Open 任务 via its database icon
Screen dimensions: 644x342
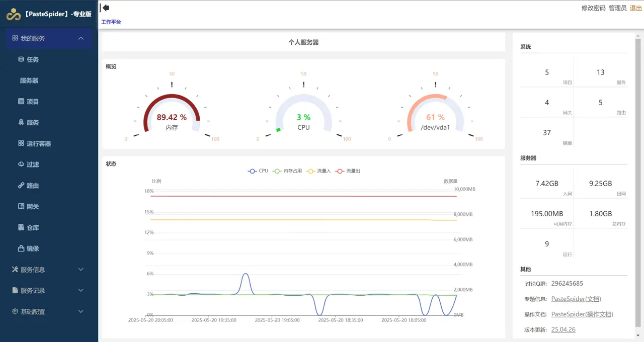click(21, 59)
